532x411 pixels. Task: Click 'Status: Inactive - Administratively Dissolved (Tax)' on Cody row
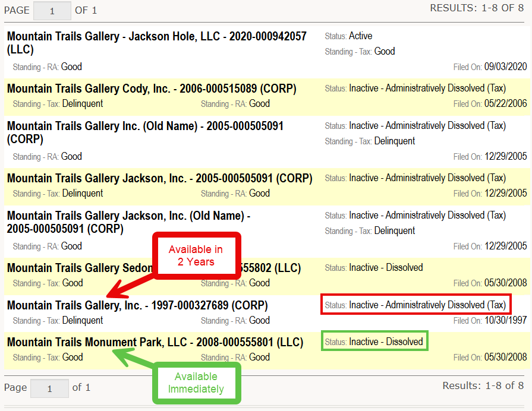415,88
